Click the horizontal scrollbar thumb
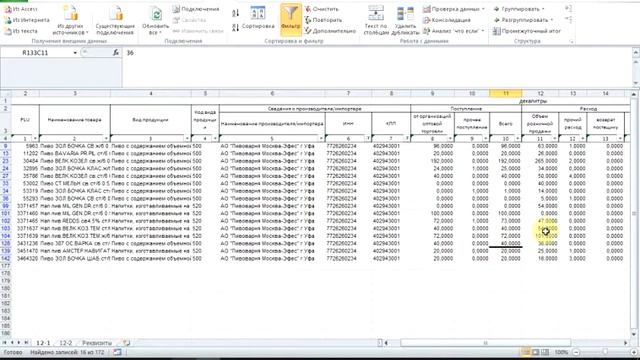Viewport: 640px width, 360px height. pyautogui.click(x=485, y=343)
